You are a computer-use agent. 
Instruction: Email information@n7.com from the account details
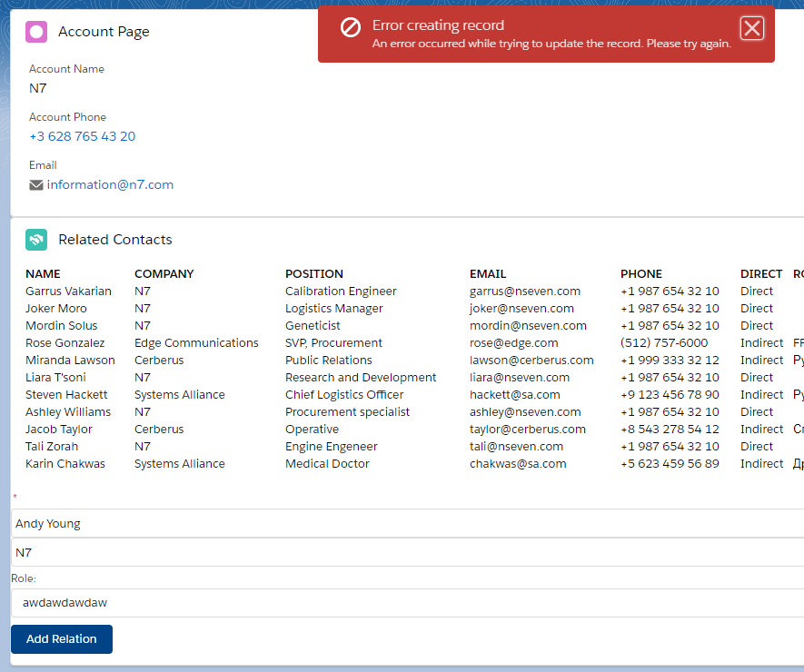pyautogui.click(x=109, y=183)
